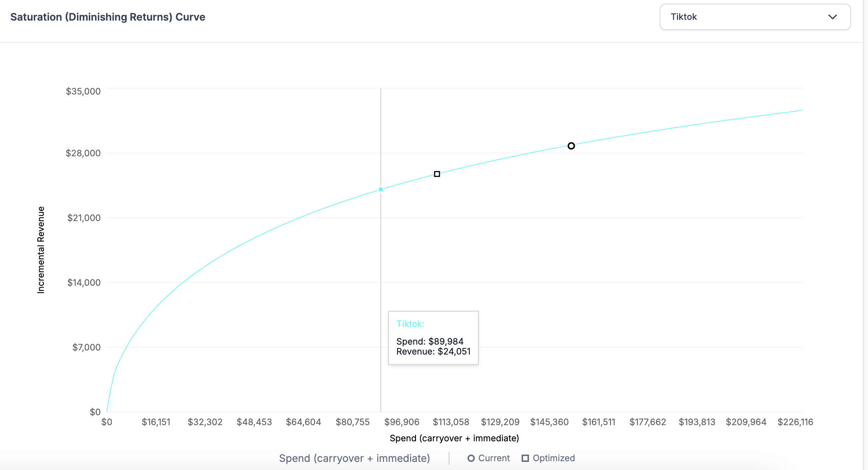868x470 pixels.
Task: Click the Optimized legend square icon
Action: click(x=525, y=458)
